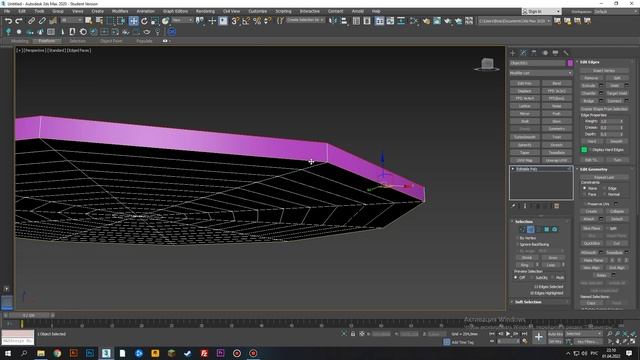The height and width of the screenshot is (360, 640).
Task: Open the File menu
Action: point(7,11)
